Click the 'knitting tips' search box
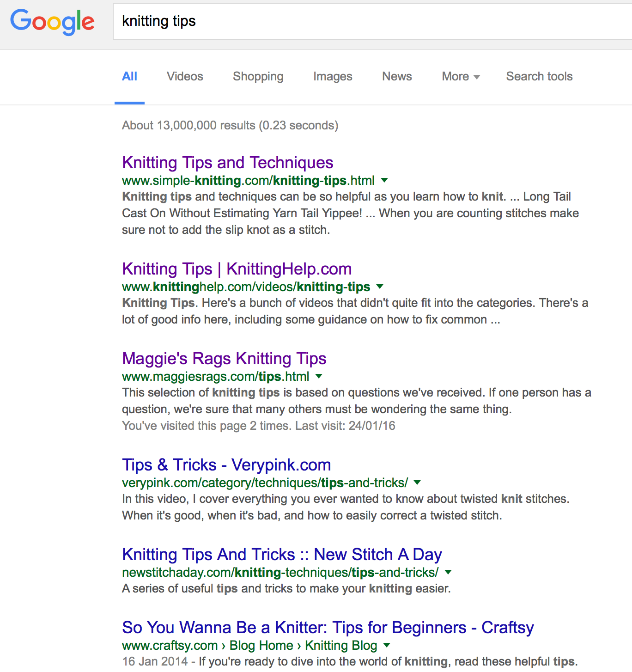 (x=372, y=21)
